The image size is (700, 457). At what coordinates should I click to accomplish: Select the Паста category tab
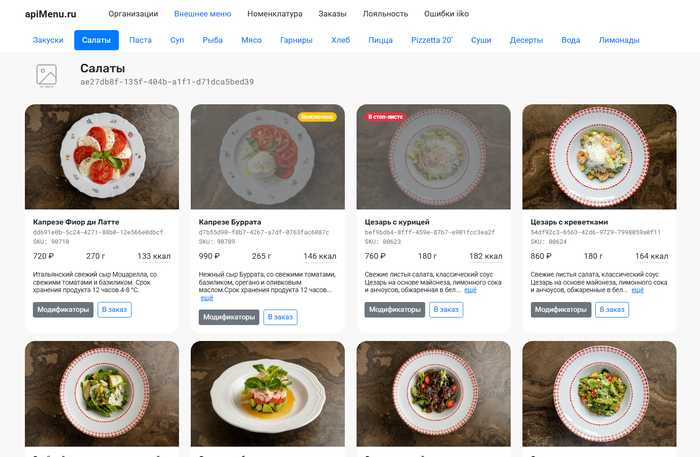point(141,40)
